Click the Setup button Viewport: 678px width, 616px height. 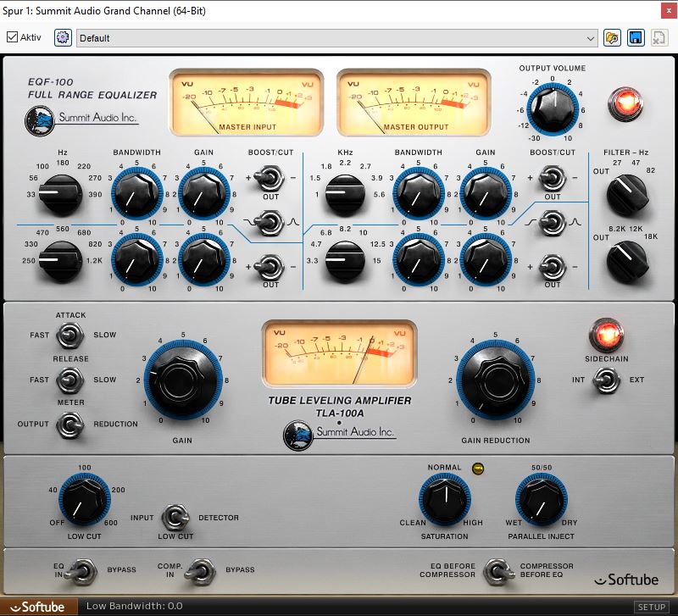pyautogui.click(x=651, y=607)
